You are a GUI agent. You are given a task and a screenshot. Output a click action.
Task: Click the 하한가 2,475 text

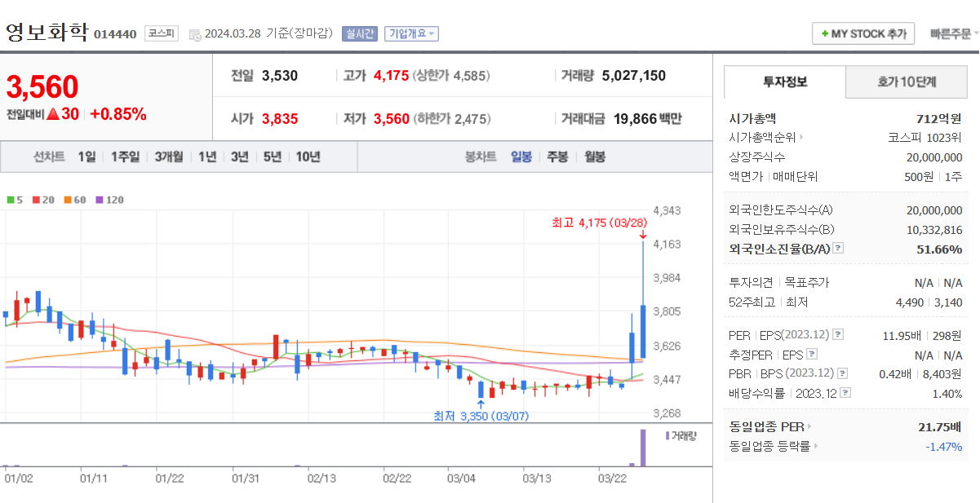tap(453, 119)
